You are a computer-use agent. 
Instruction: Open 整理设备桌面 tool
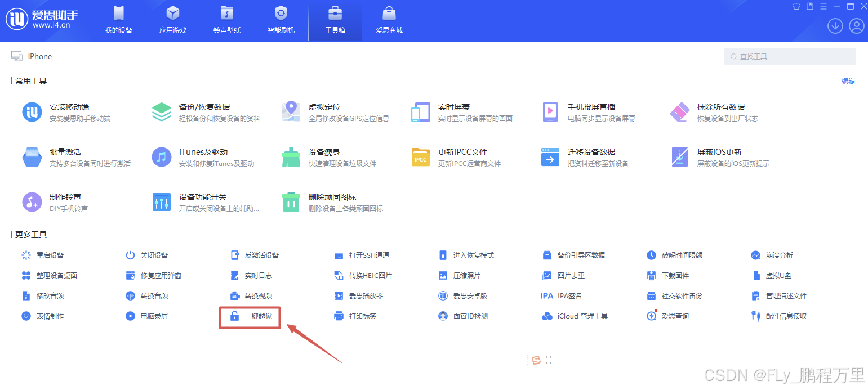coord(49,275)
